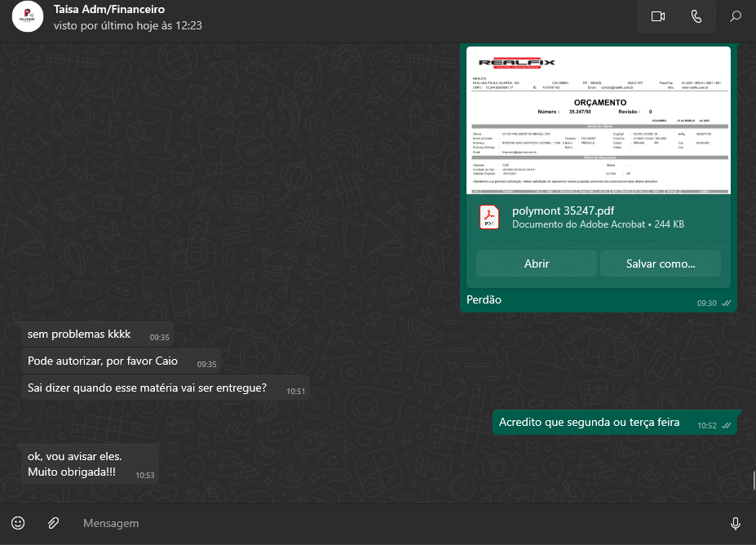Select the 'Pode autorizar, por favor Caio' message
The height and width of the screenshot is (545, 756).
tap(103, 361)
